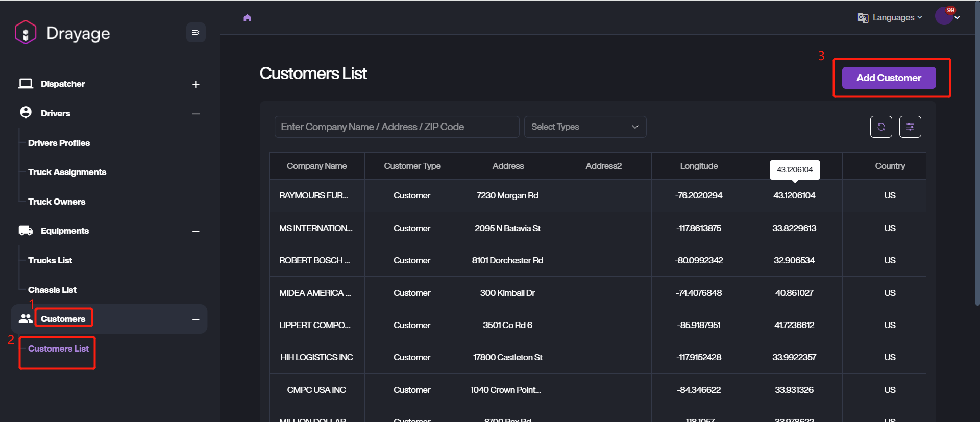
Task: Click the Equipments truck icon
Action: 26,231
